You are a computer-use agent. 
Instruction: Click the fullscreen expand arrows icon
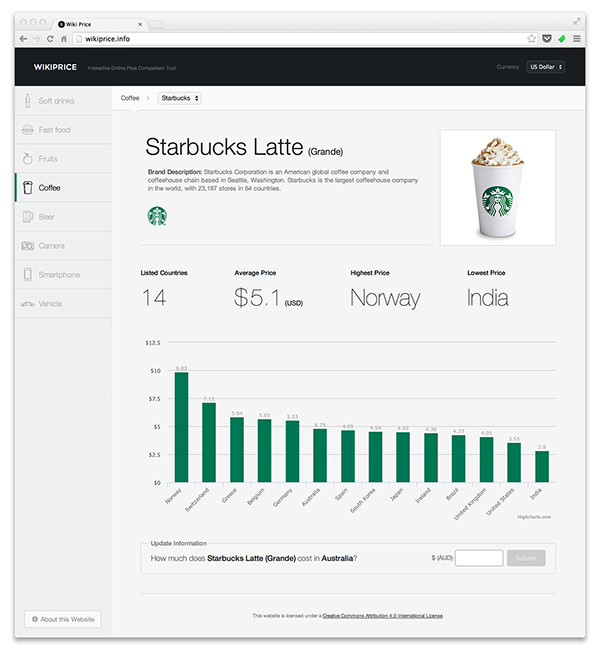point(577,21)
